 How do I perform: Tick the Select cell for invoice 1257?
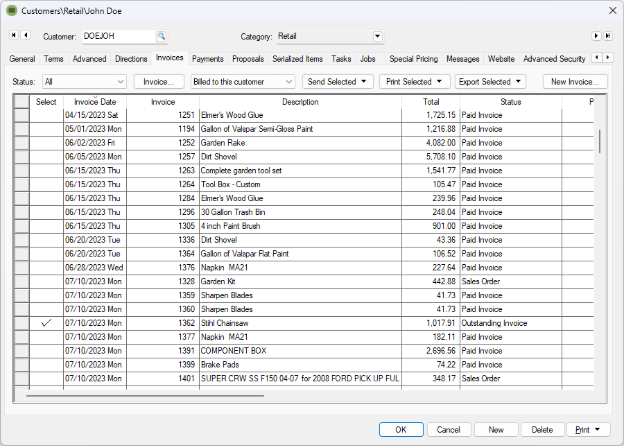(46, 157)
